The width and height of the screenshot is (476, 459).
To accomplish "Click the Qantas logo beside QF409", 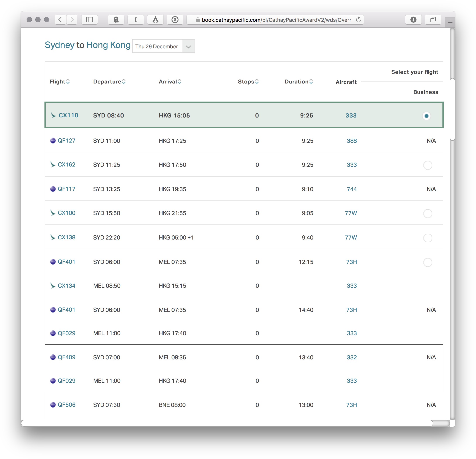I will pyautogui.click(x=53, y=357).
